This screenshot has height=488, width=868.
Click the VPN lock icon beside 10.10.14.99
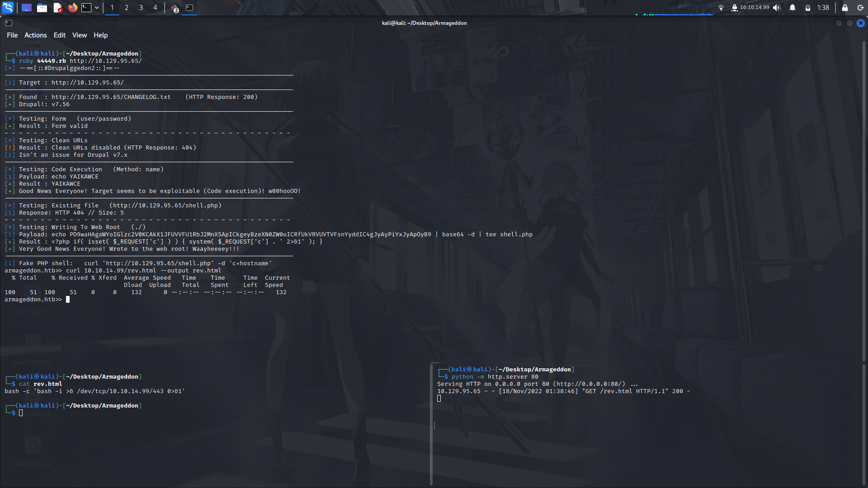click(x=735, y=8)
